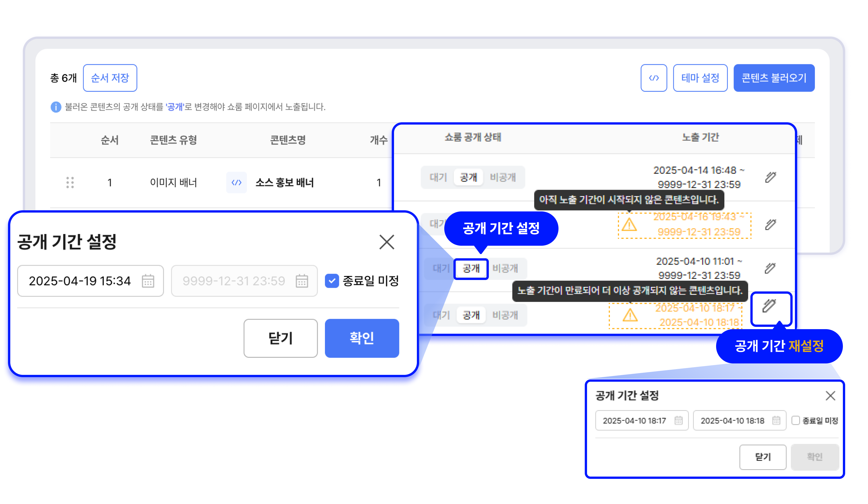Set first row state to 대기

438,177
